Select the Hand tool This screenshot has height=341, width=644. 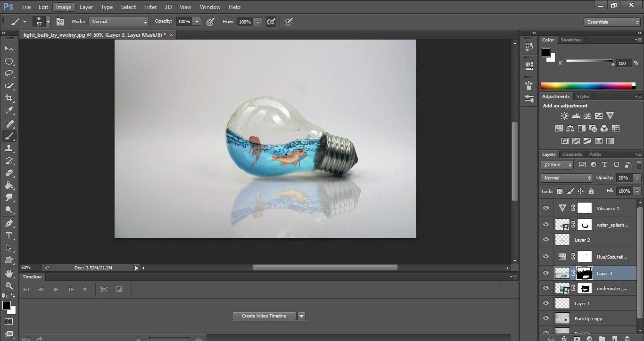[x=9, y=273]
